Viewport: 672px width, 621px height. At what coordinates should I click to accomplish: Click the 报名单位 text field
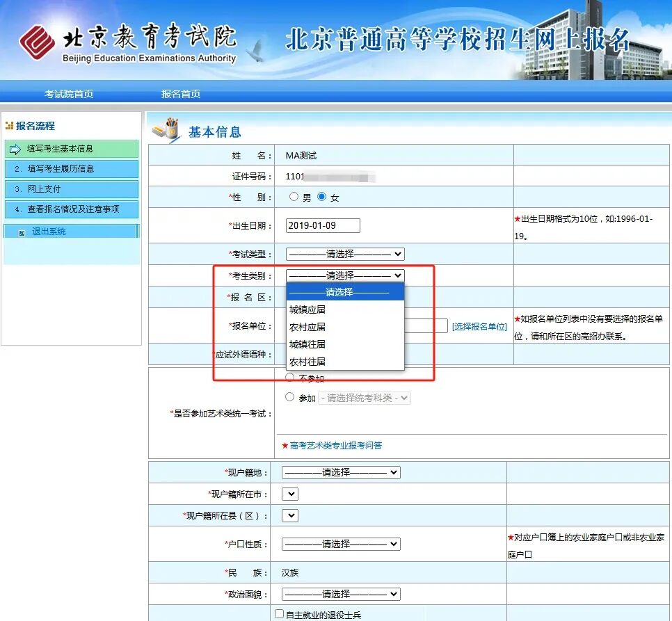coord(426,326)
